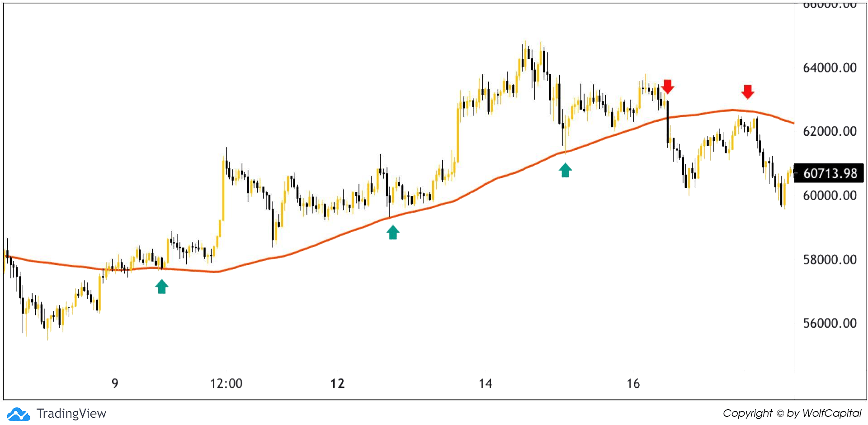Screen dimensions: 868x425
Task: Select the current price tag 60713.98
Action: 829,173
